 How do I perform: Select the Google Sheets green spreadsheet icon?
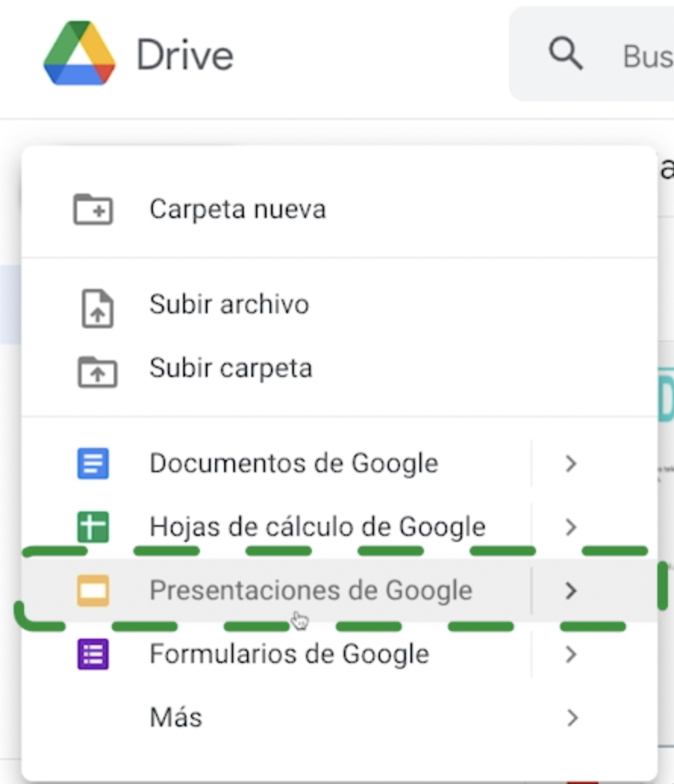coord(92,526)
